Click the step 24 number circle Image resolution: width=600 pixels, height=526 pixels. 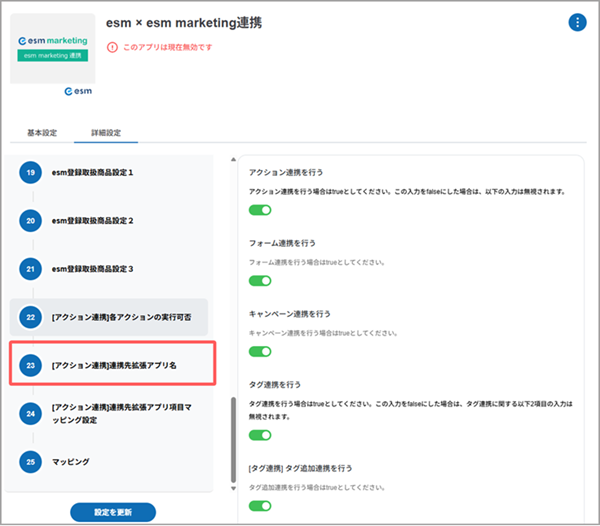[31, 414]
